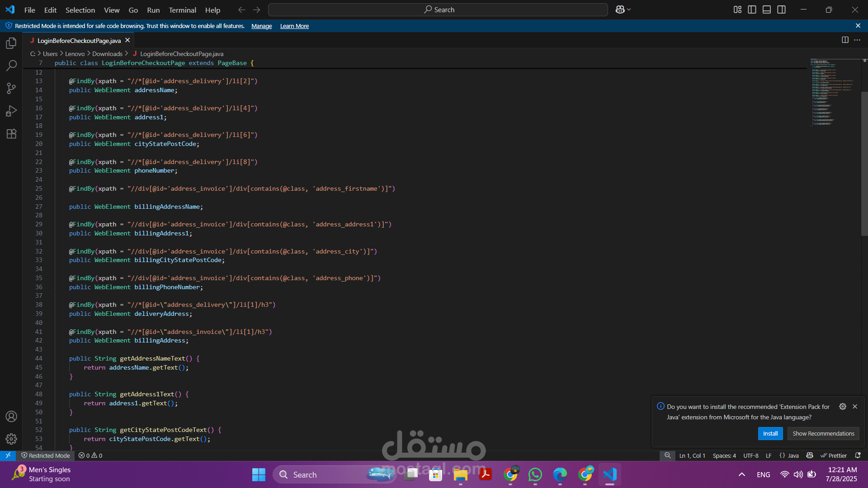Click the top command center search field
868x488 pixels.
pyautogui.click(x=438, y=9)
